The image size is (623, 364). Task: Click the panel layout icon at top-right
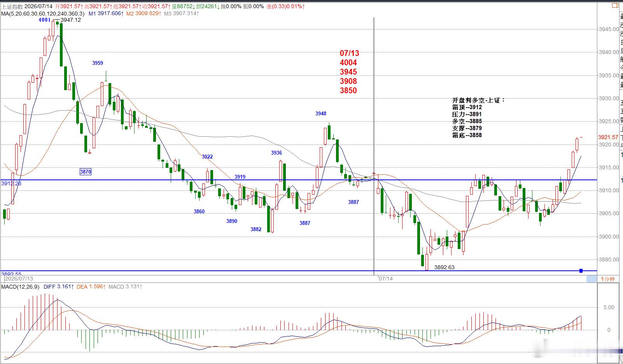tap(615, 5)
